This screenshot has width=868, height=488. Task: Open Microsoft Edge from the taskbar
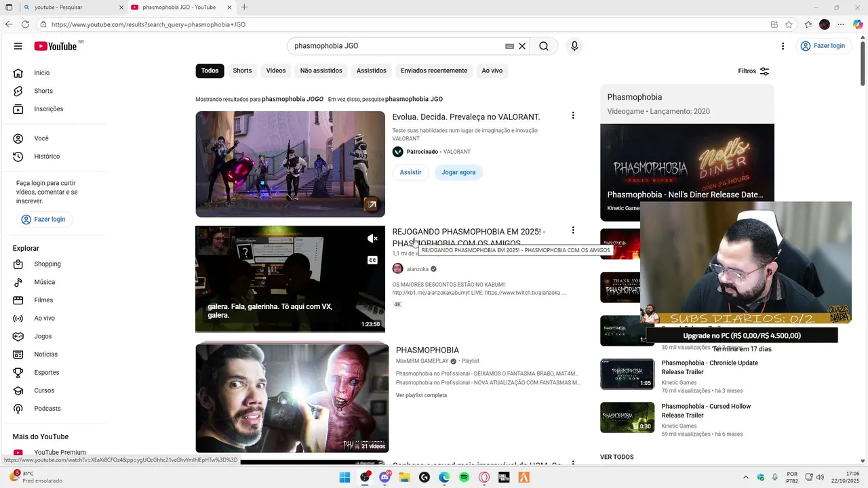(x=444, y=477)
